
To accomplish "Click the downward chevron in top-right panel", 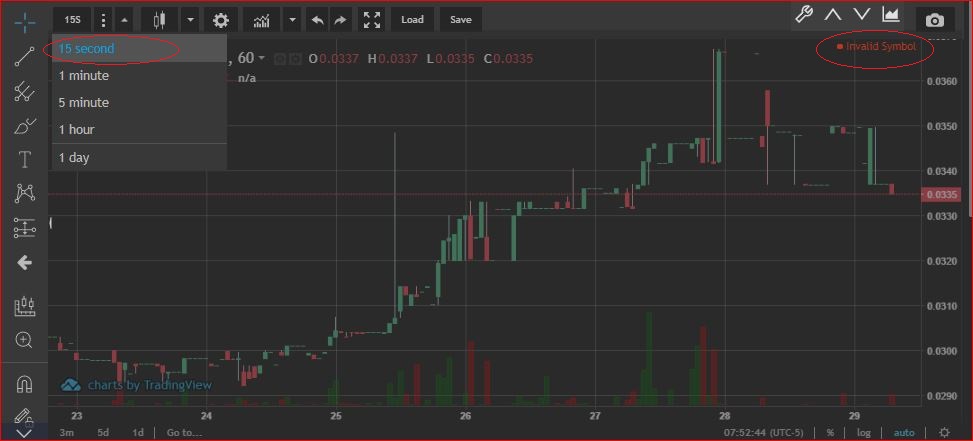I will point(862,14).
